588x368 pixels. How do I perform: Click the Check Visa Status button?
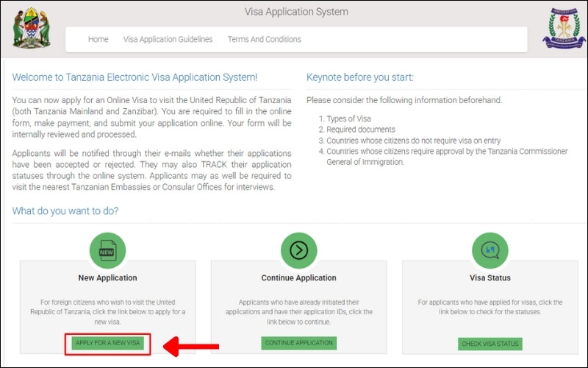490,344
